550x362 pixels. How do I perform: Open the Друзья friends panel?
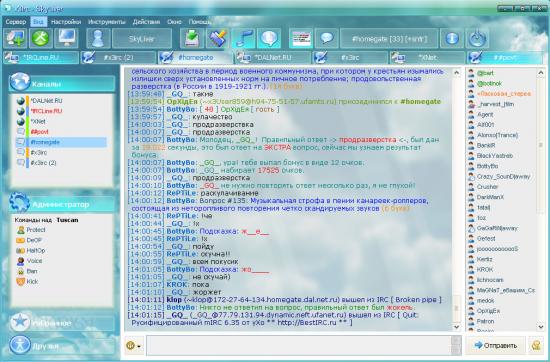point(62,346)
